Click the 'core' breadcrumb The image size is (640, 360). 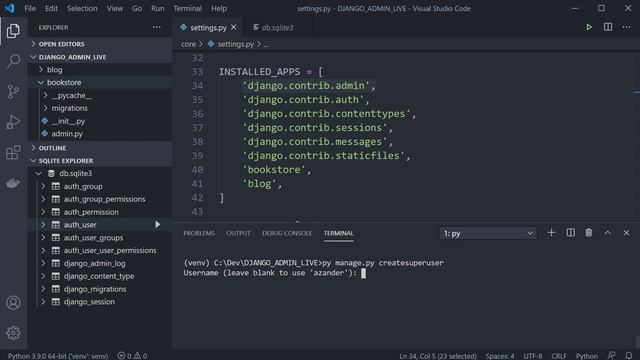(188, 44)
